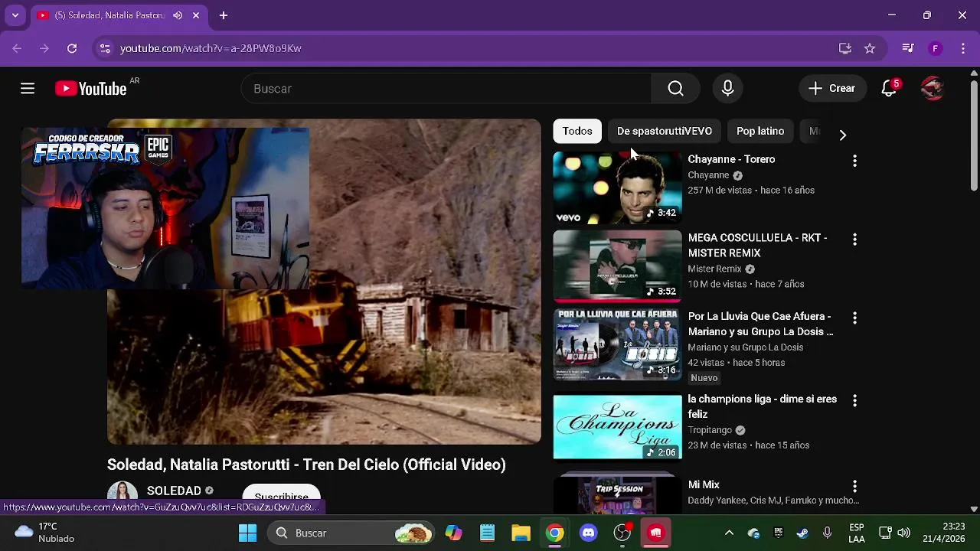Viewport: 980px width, 551px height.
Task: Open File Explorer from the taskbar
Action: pos(521,533)
